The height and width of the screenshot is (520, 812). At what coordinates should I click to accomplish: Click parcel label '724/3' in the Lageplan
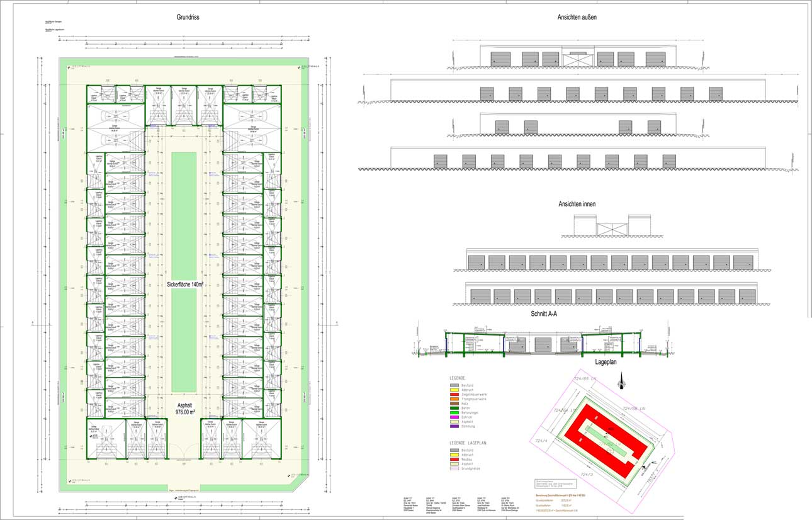click(x=586, y=474)
